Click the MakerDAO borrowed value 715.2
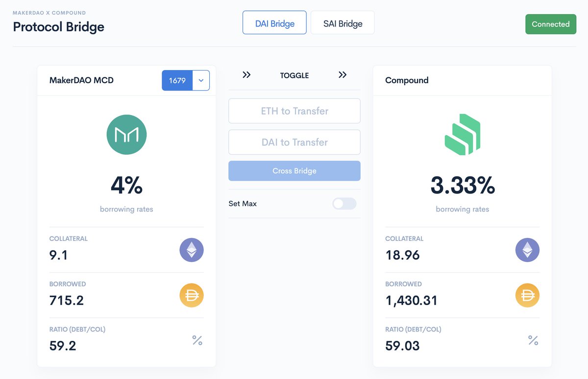Screen dimensions: 588x379 tap(67, 300)
